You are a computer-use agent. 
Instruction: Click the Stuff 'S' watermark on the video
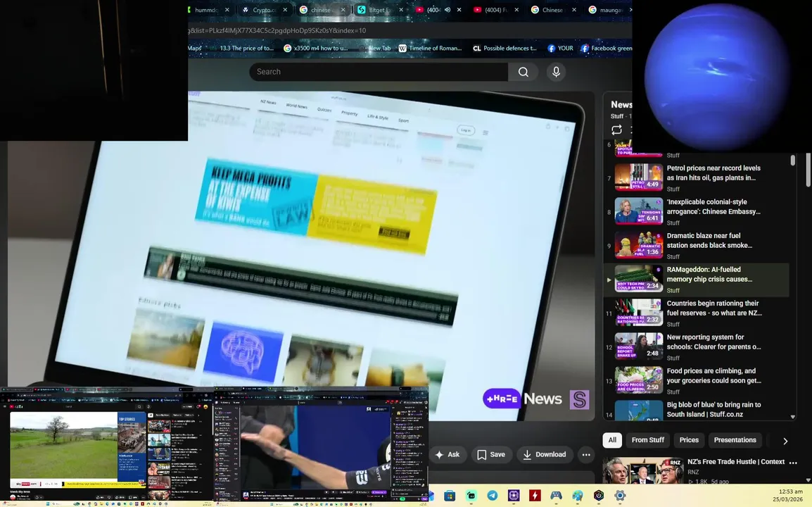pyautogui.click(x=580, y=400)
